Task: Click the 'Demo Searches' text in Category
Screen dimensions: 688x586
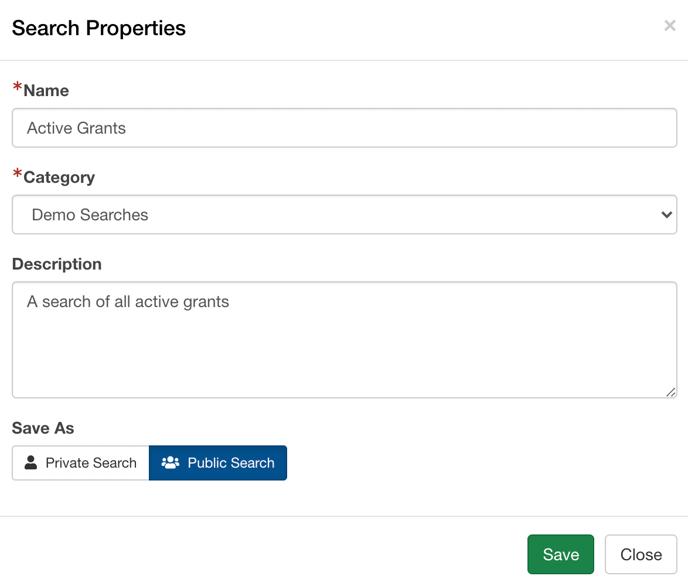Action: tap(90, 214)
